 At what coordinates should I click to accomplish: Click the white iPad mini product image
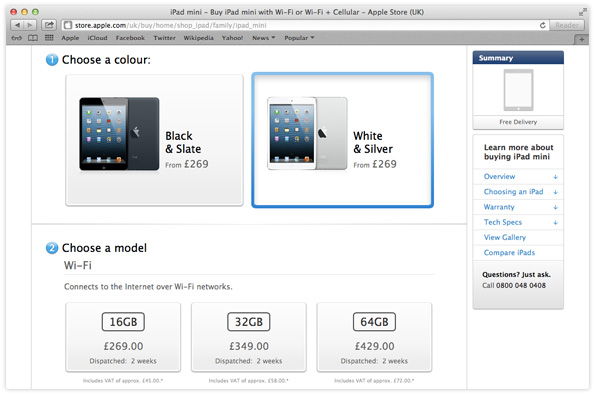pos(307,133)
